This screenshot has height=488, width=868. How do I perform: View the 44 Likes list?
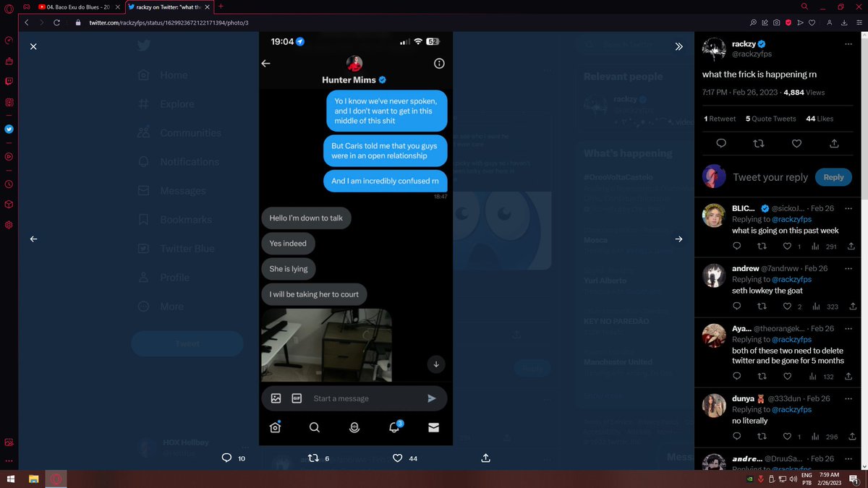coord(820,119)
